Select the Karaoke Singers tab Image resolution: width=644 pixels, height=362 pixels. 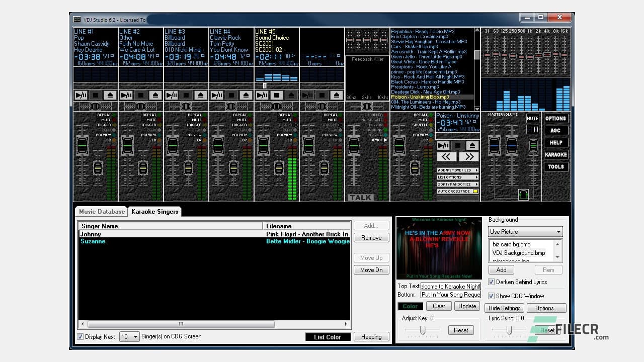click(154, 212)
